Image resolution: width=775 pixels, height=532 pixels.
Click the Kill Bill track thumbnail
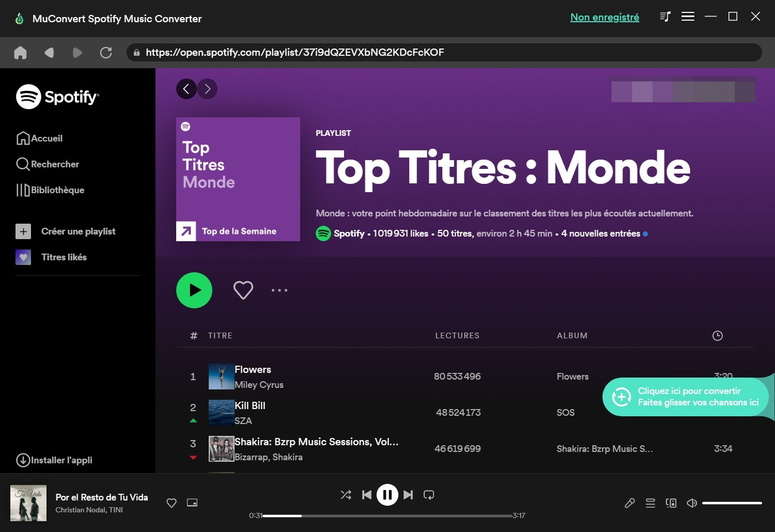221,413
